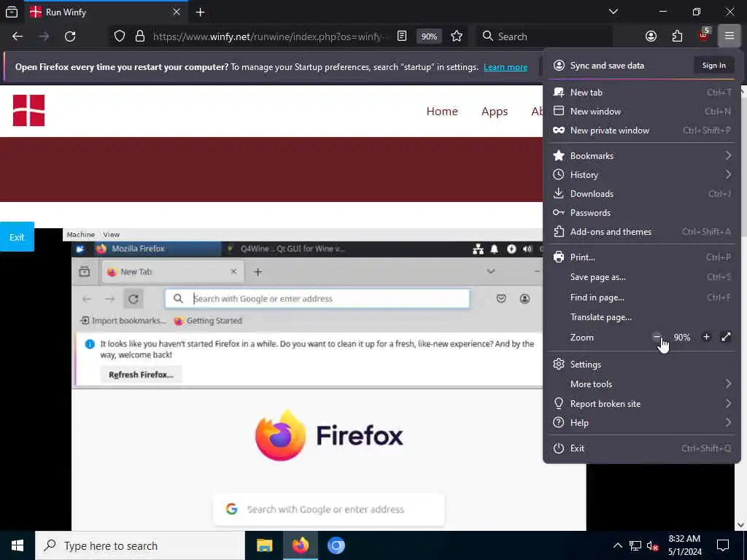The image size is (747, 560).
Task: Open the Machine menu of the emulator
Action: click(x=80, y=235)
